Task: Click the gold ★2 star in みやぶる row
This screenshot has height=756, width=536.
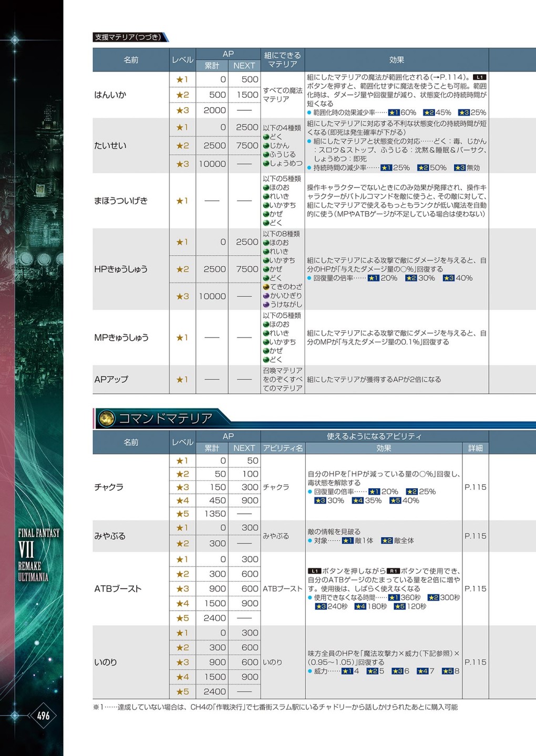Action: click(182, 543)
